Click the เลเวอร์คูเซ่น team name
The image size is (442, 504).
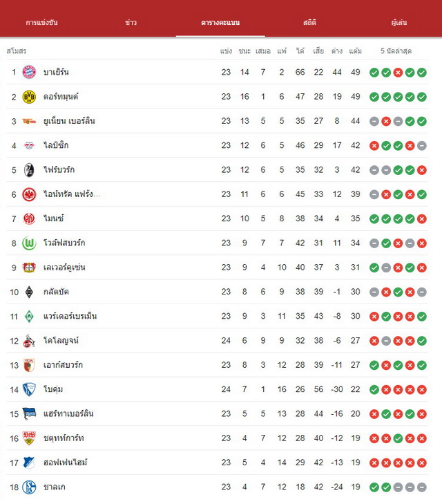click(x=64, y=268)
